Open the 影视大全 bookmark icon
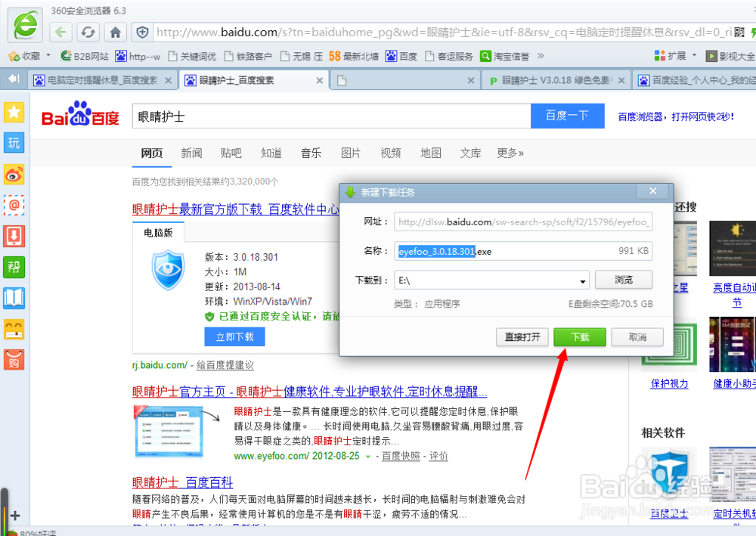The image size is (756, 536). click(x=711, y=57)
